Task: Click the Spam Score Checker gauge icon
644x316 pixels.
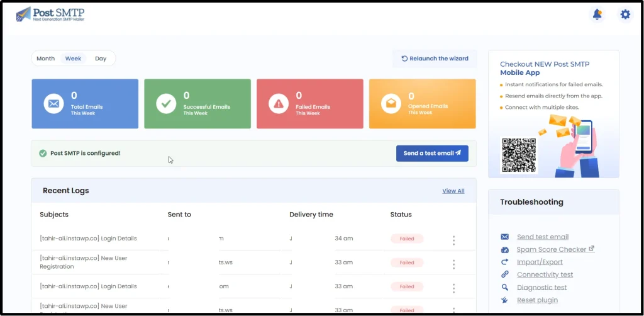Action: pyautogui.click(x=505, y=249)
